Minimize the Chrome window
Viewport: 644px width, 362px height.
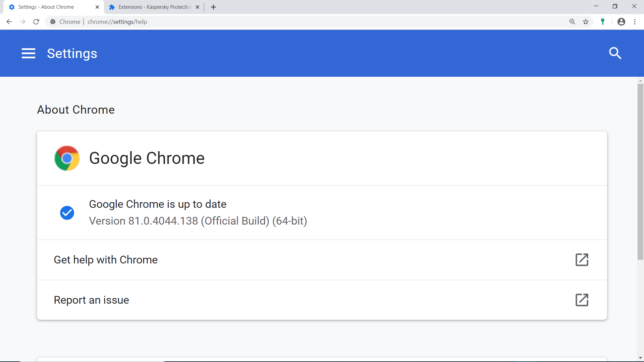point(596,6)
